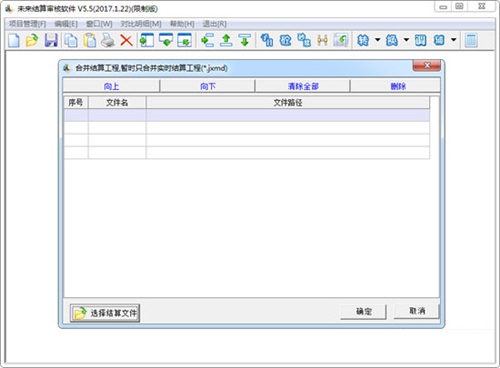The width and height of the screenshot is (500, 368).
Task: Close the merge dialog with the red X button
Action: [x=427, y=66]
